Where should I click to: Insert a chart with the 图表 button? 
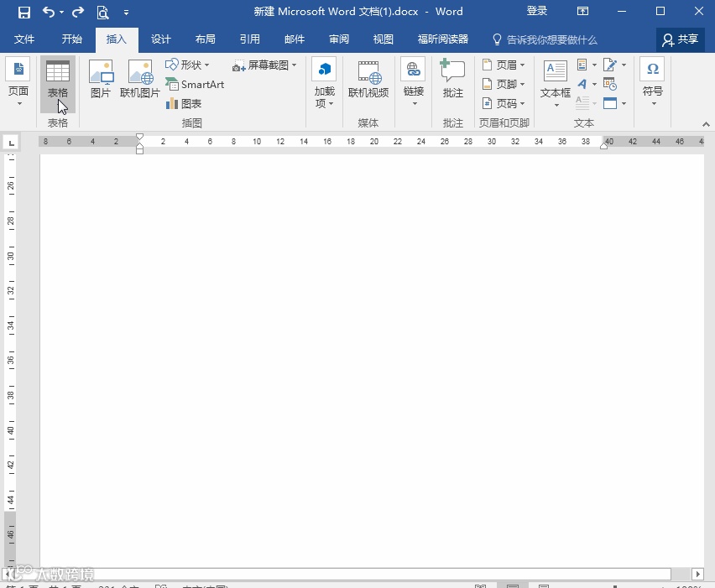tap(184, 103)
